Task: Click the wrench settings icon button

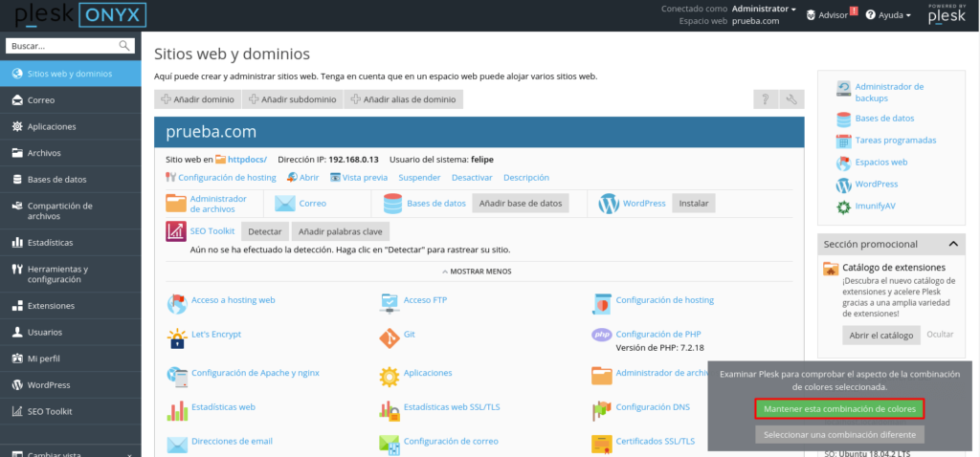Action: pos(792,99)
